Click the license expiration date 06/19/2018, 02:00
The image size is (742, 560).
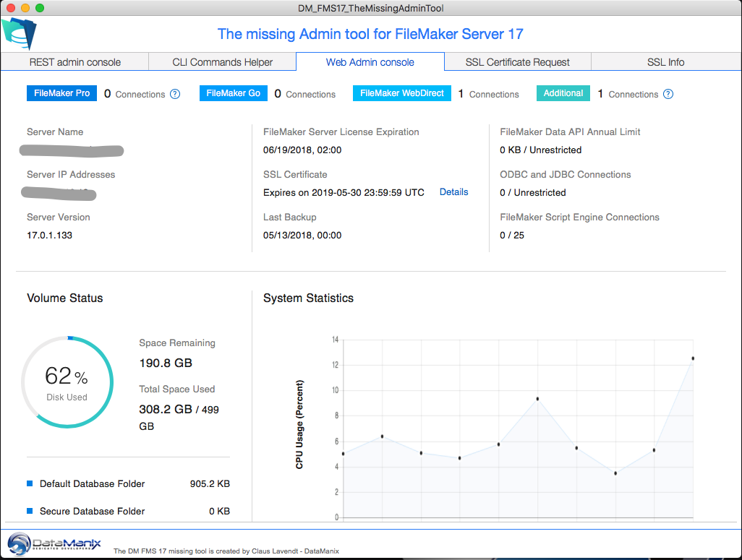click(x=302, y=150)
